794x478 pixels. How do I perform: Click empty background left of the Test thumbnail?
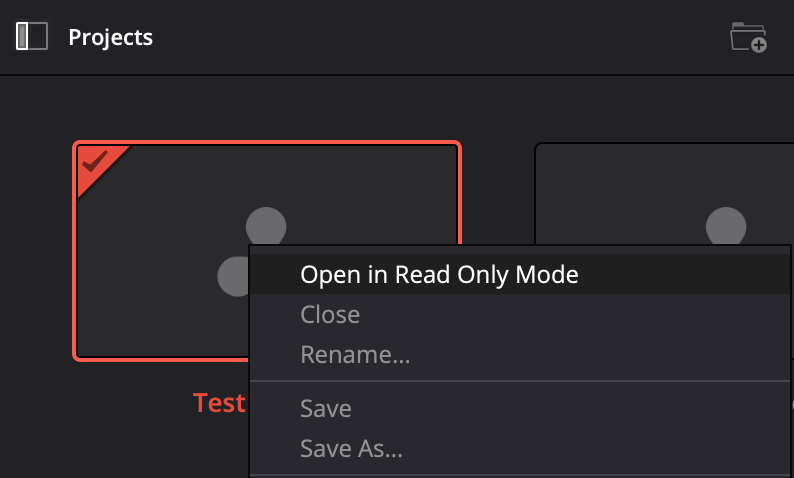point(36,250)
